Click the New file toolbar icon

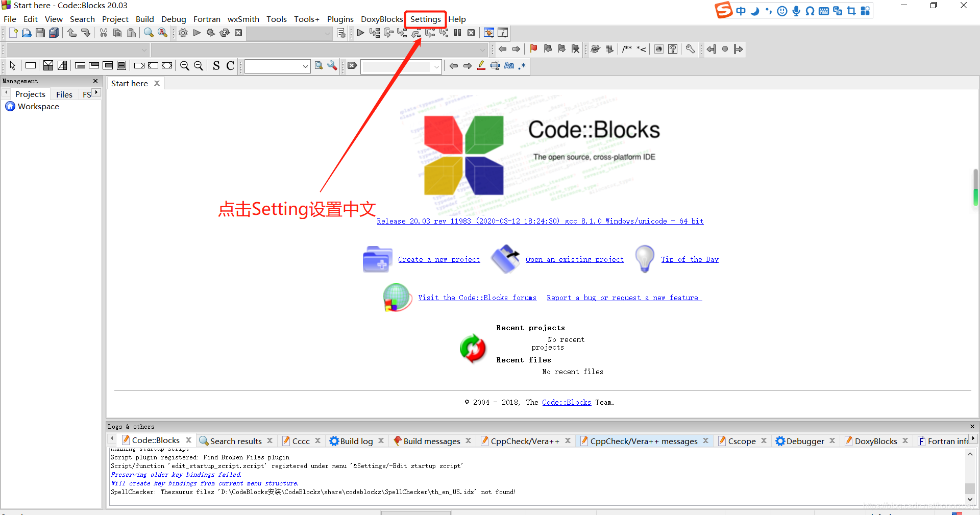(x=13, y=33)
